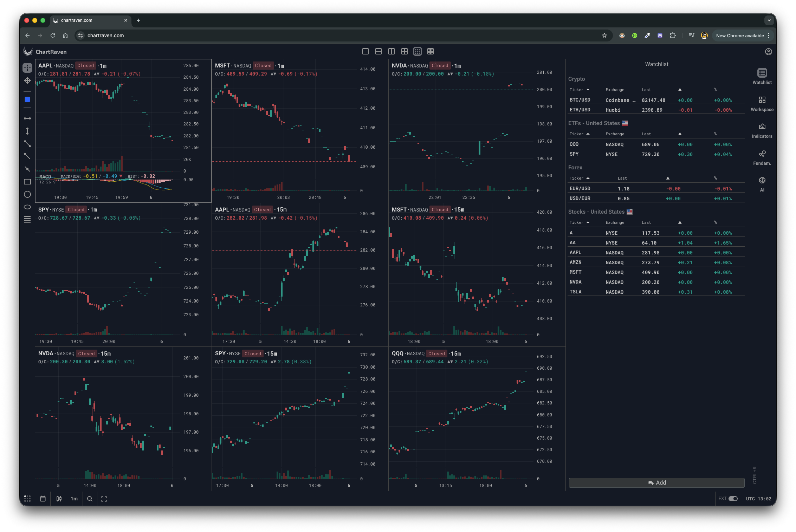Select the ray line tool

click(x=27, y=156)
